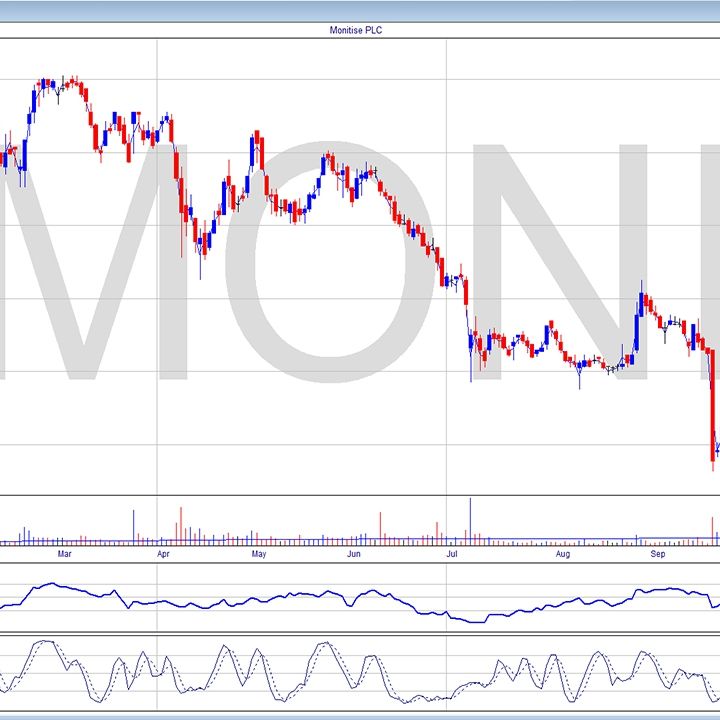Screen dimensions: 720x720
Task: Select the Aug label on the date axis
Action: [563, 553]
